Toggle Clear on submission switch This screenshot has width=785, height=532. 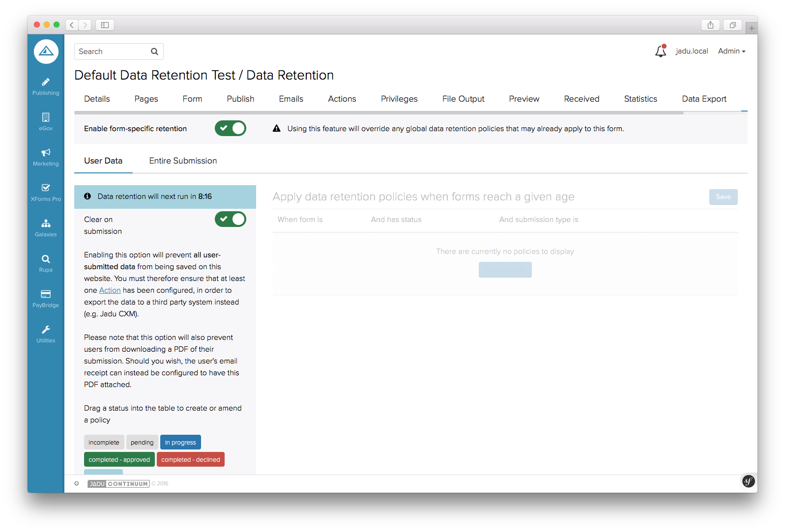click(230, 220)
